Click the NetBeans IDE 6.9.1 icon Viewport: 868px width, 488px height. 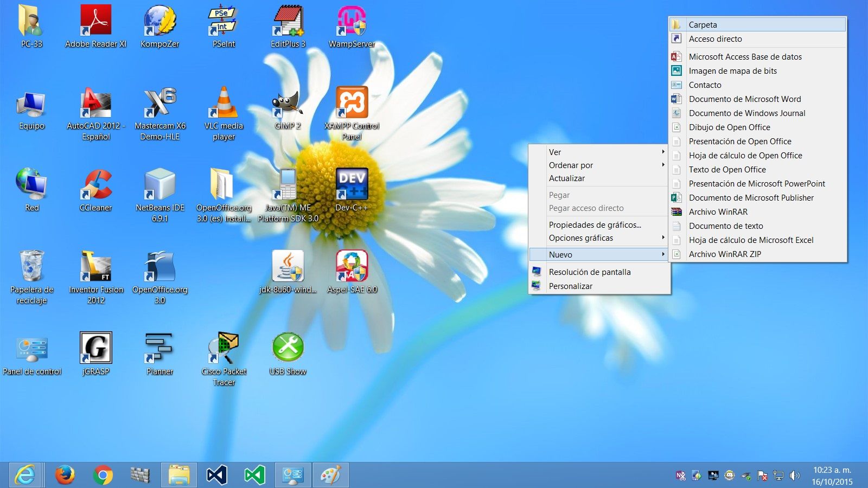pyautogui.click(x=160, y=185)
